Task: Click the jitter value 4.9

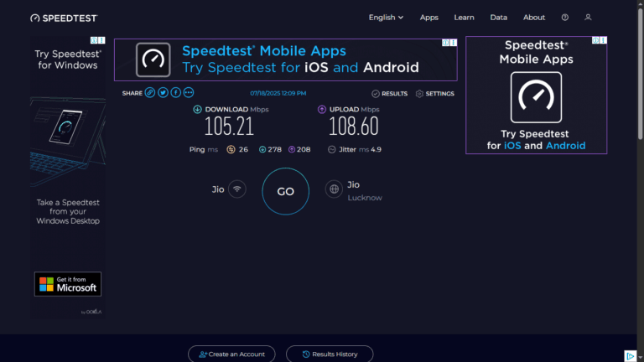Action: [376, 149]
